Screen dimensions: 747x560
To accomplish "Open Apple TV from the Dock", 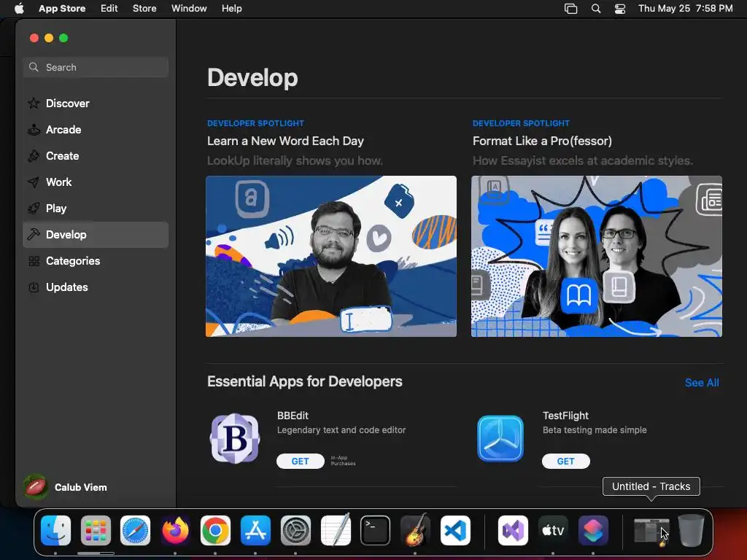I will (553, 531).
